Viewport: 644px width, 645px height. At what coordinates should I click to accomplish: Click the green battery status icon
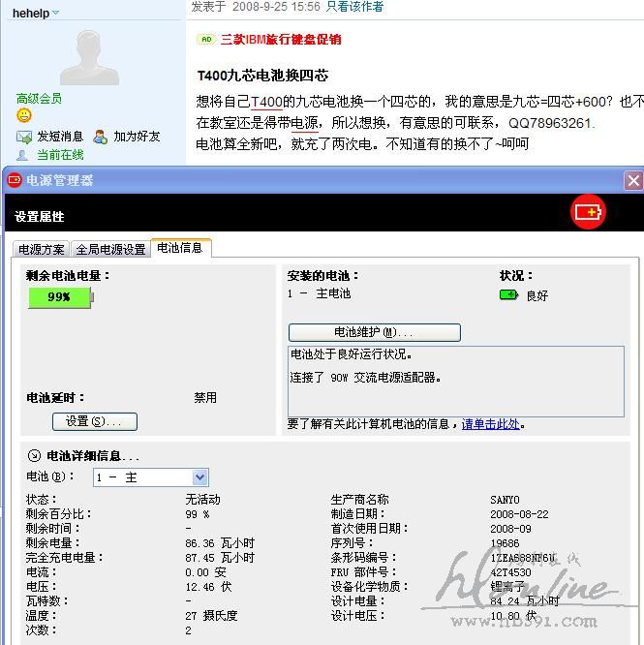508,295
